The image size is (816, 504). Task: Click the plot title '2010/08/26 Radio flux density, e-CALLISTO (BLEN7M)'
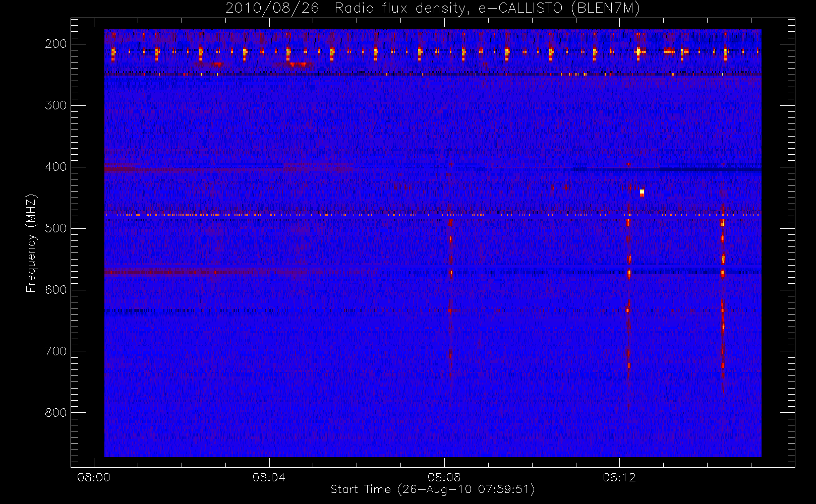[433, 9]
